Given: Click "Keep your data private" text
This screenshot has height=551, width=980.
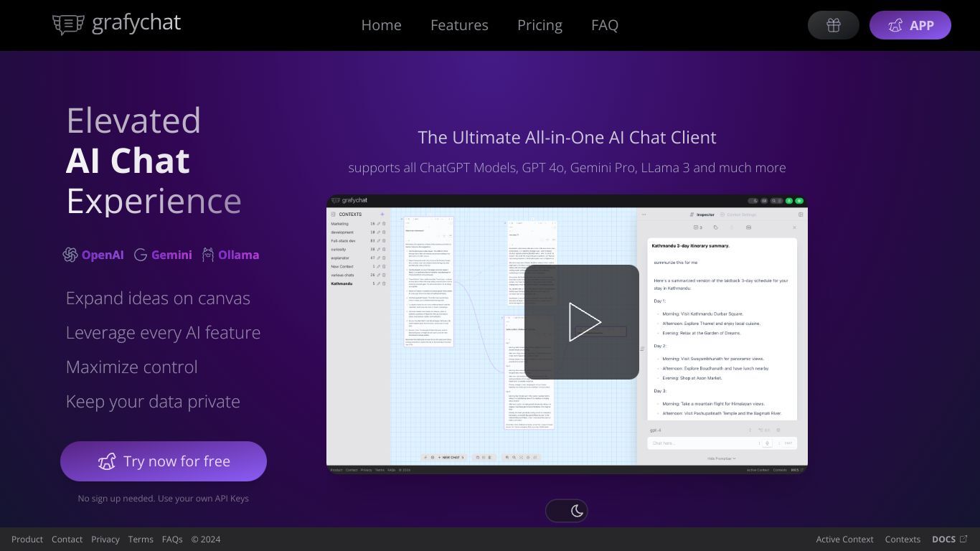Looking at the screenshot, I should (153, 402).
